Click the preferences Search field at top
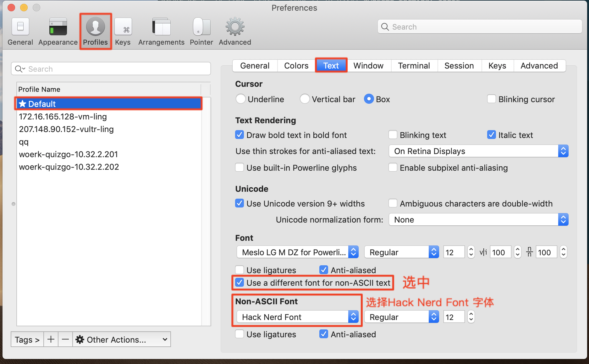Screen dimensions: 589x364 480,27
